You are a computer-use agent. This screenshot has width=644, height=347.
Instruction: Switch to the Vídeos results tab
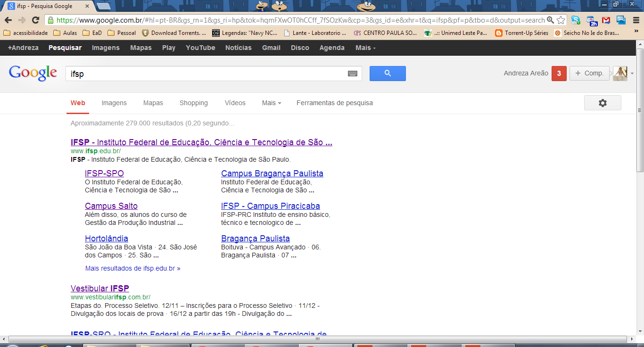point(235,103)
